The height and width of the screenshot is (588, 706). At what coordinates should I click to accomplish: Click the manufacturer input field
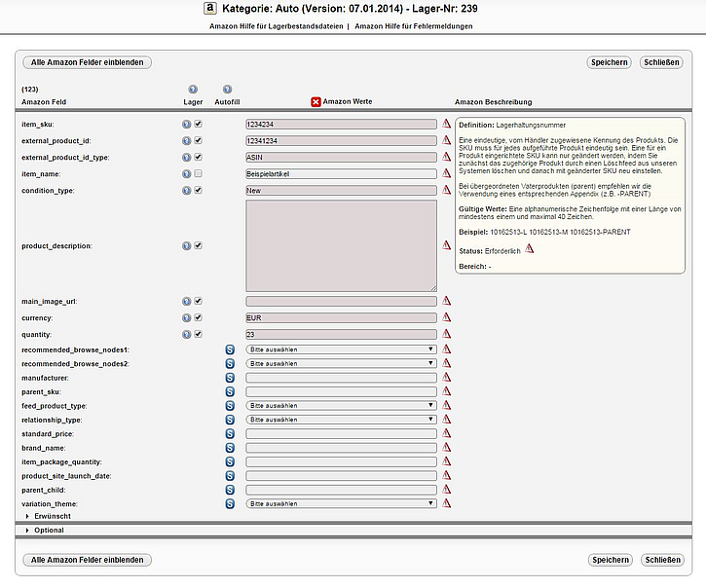tap(341, 378)
